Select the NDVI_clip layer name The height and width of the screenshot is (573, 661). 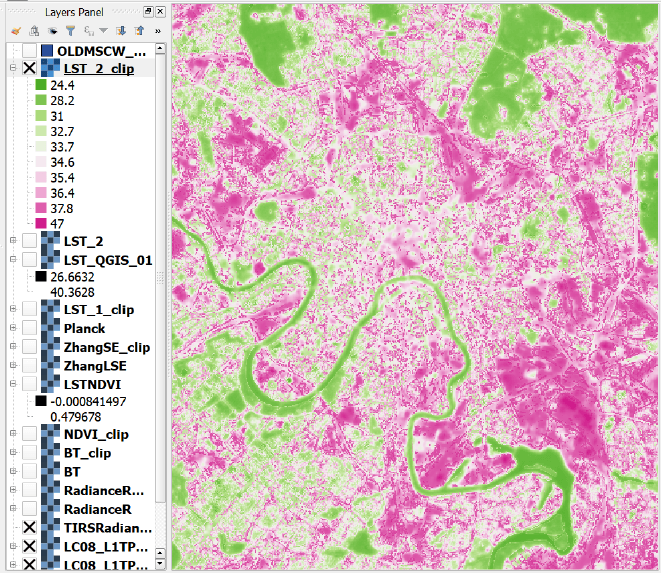pos(96,435)
